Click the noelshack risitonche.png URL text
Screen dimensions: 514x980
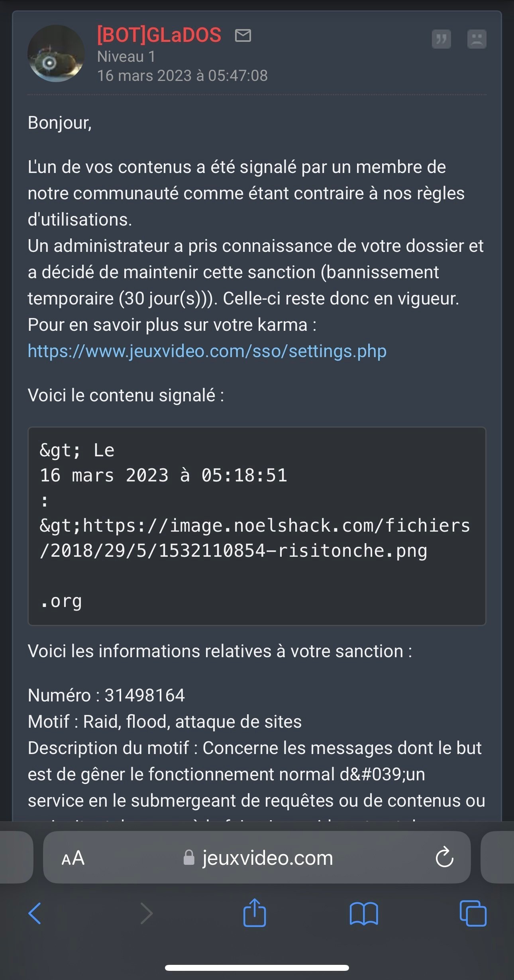[x=255, y=538]
